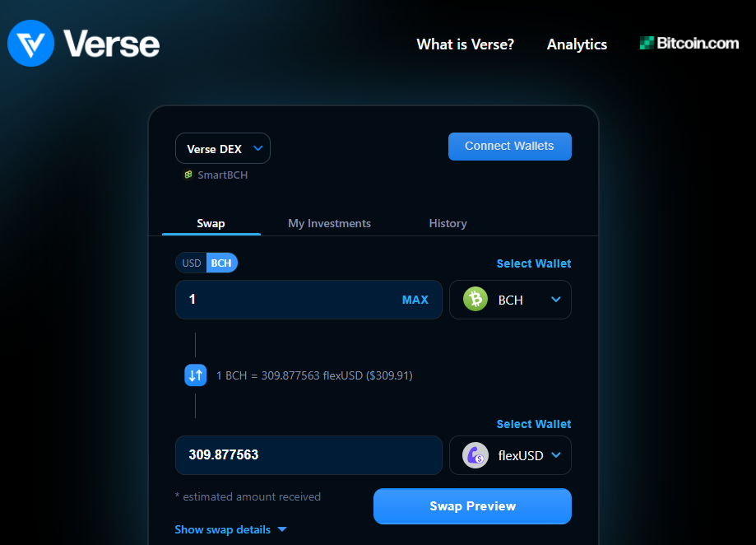The height and width of the screenshot is (545, 756).
Task: Click Select Wallet above flexUSD field
Action: (x=534, y=424)
